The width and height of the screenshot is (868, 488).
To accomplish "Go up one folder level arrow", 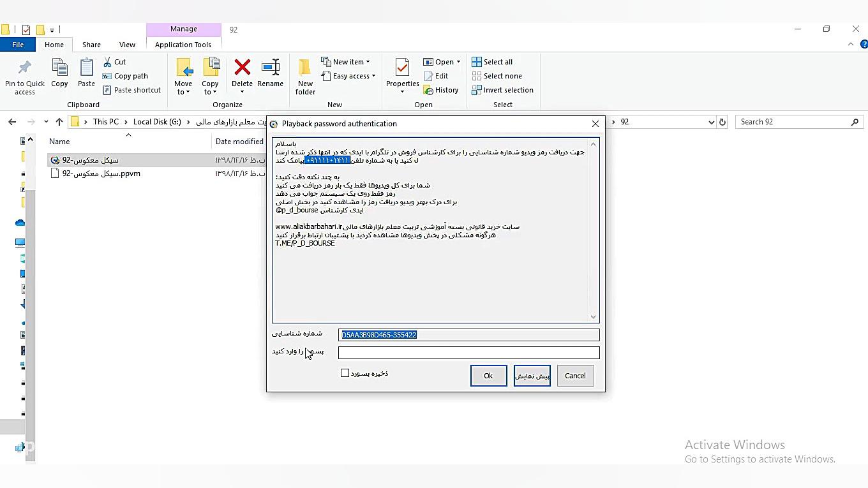I will tap(59, 122).
